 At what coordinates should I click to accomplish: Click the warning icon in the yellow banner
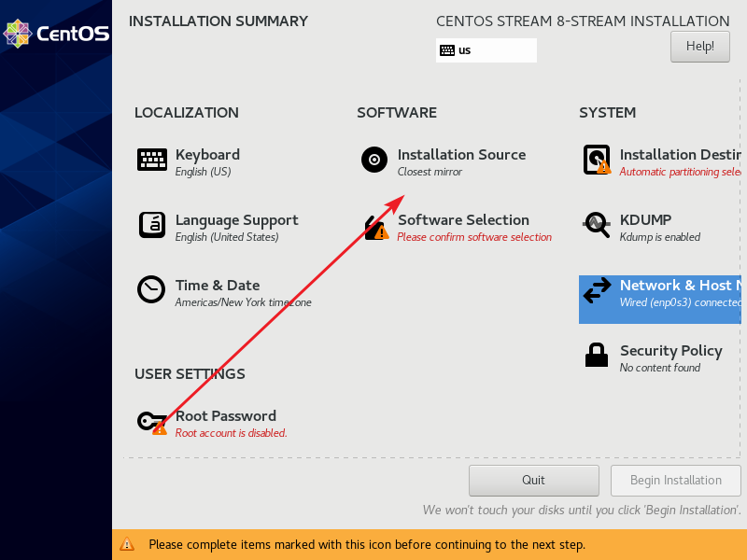[127, 544]
